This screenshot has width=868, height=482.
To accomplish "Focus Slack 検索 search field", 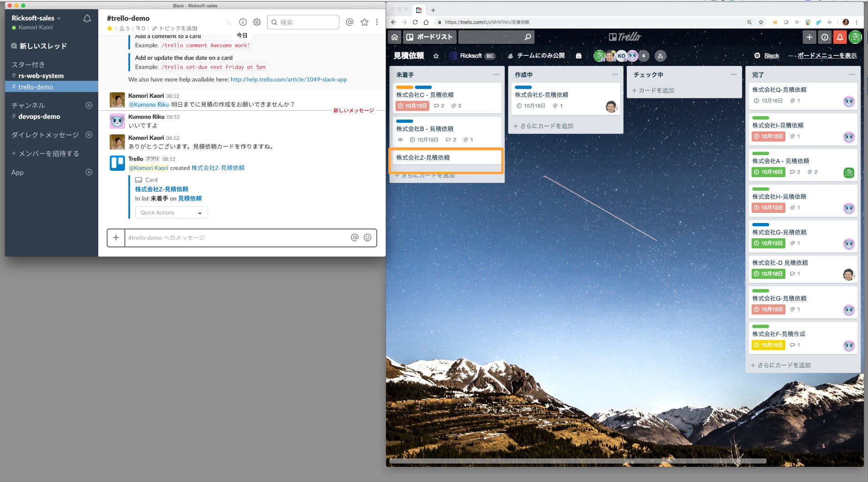I will (x=303, y=22).
